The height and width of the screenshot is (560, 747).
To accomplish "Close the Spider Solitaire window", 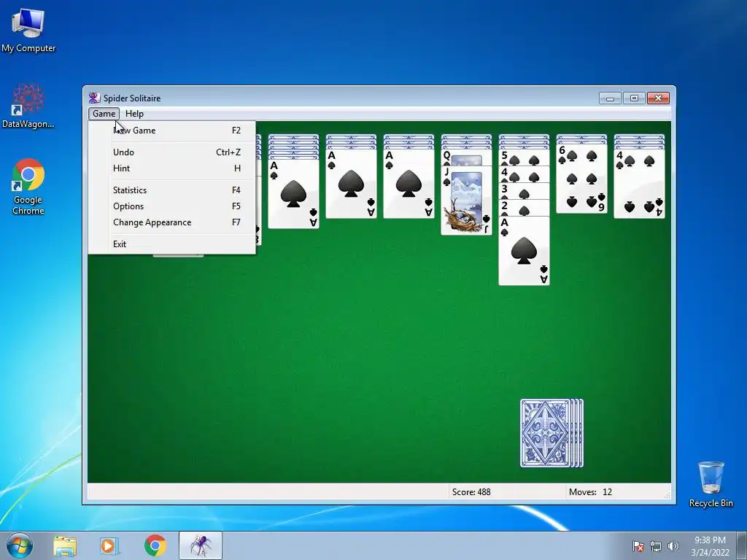I will (x=659, y=98).
